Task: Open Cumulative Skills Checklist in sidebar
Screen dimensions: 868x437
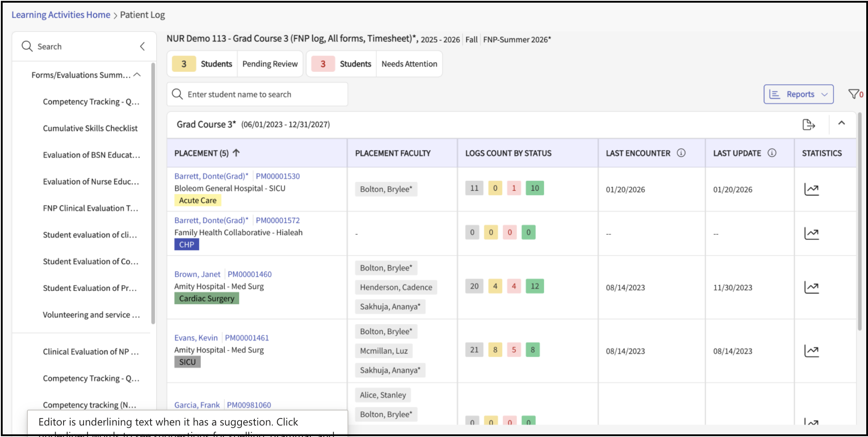Action: (90, 128)
